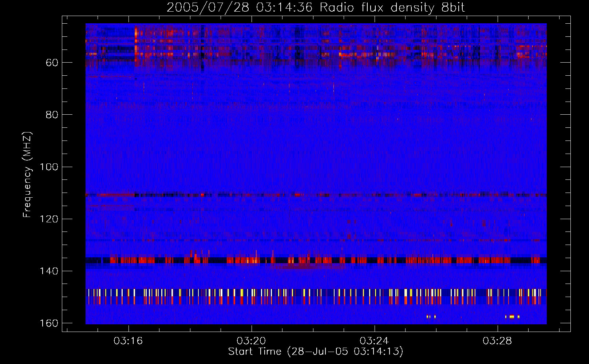Click the 03:16 time tick label
This screenshot has height=364, width=589.
128,341
